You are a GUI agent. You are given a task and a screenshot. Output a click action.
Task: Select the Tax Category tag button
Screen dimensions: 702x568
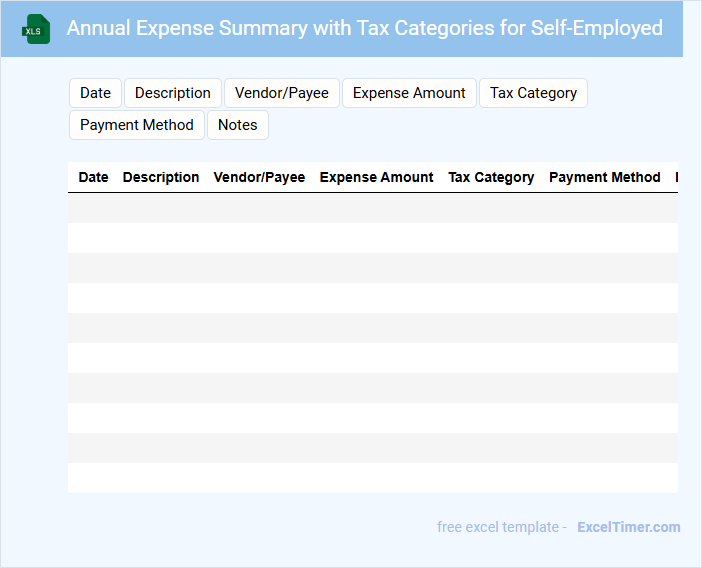point(533,93)
